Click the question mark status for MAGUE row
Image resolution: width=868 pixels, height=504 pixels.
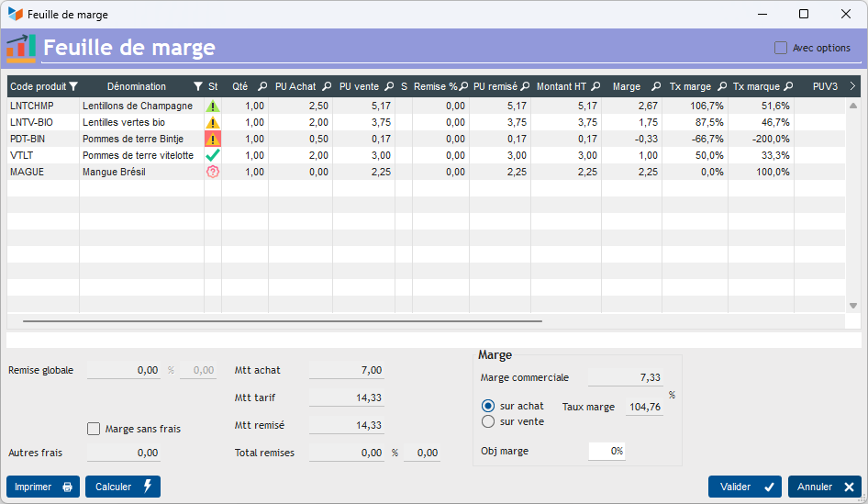pos(213,172)
